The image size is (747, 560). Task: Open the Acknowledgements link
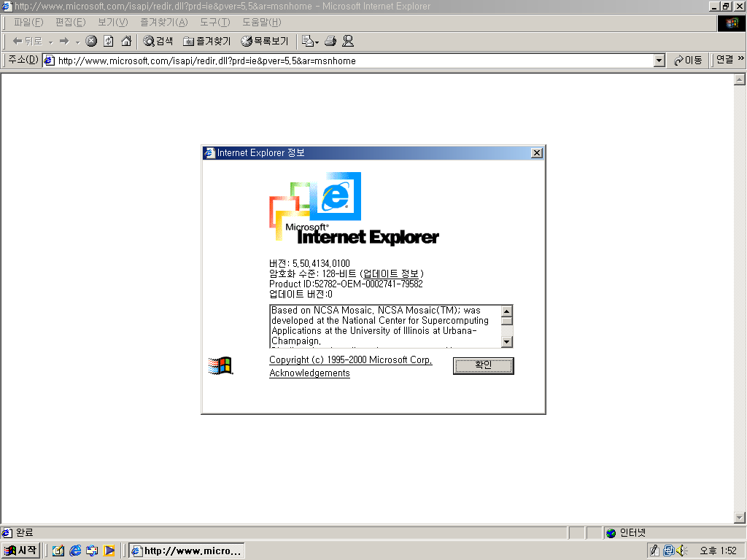309,373
